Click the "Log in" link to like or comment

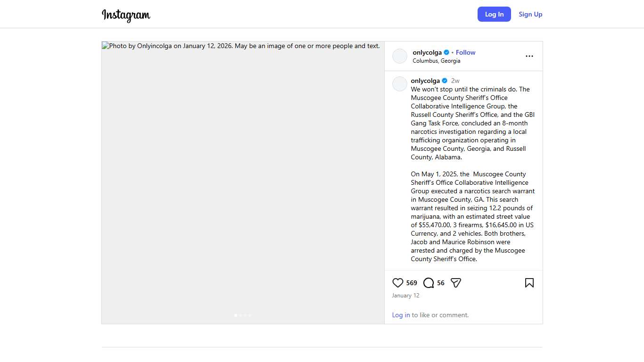click(401, 315)
